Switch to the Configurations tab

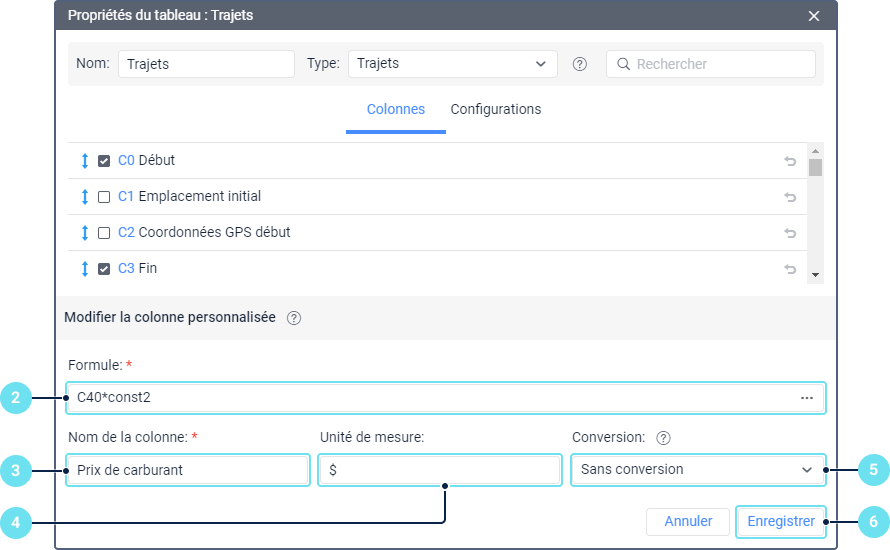[496, 110]
